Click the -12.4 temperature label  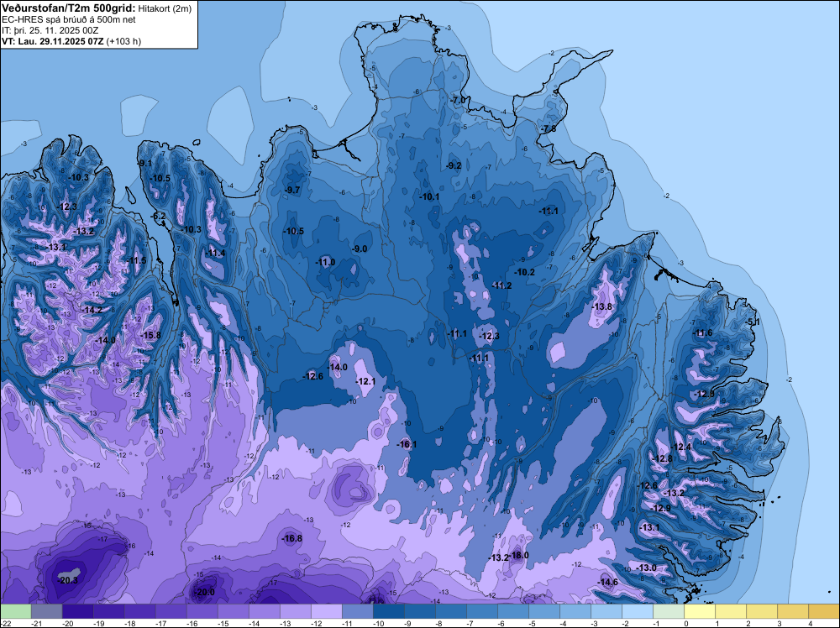click(681, 447)
